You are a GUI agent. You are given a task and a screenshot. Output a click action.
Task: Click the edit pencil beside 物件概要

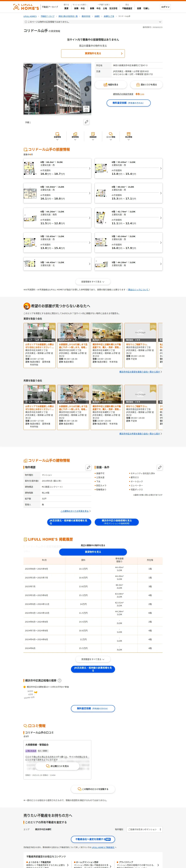click(x=89, y=467)
